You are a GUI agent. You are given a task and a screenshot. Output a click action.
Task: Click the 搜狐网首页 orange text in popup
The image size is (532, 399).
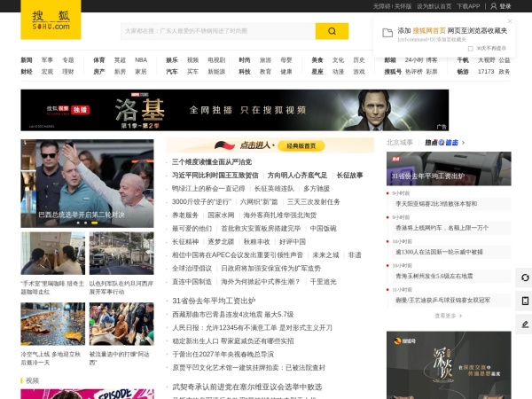click(429, 30)
